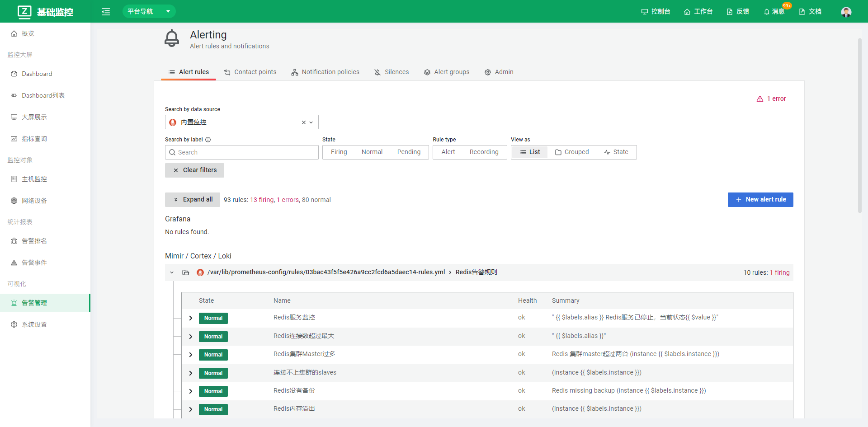Expand the Redis服务监控 rule row
Image resolution: width=868 pixels, height=427 pixels.
(191, 318)
